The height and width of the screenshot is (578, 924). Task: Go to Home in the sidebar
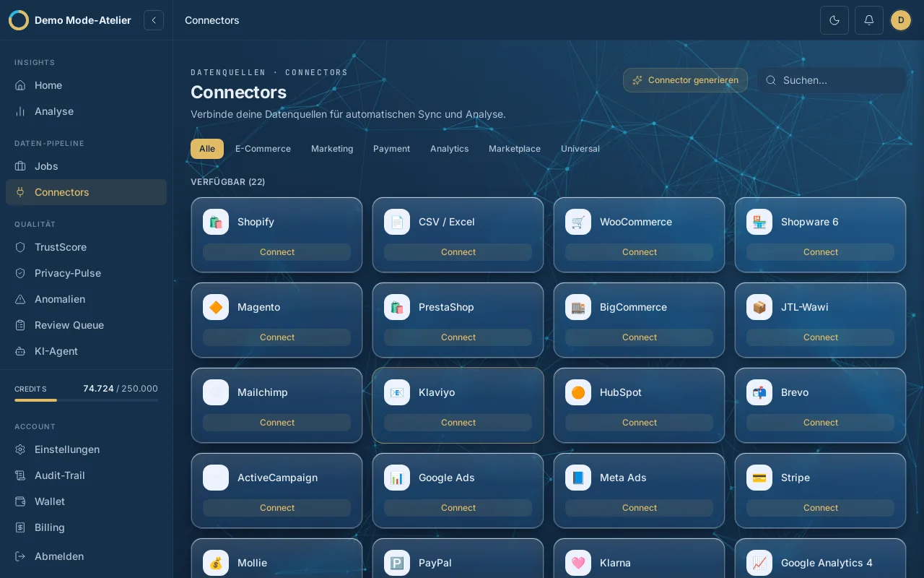point(86,85)
